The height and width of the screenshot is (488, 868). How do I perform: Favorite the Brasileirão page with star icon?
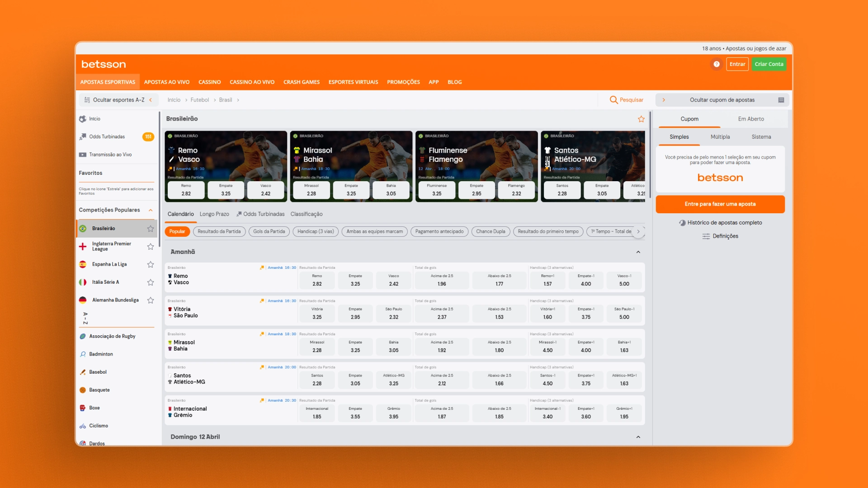[641, 119]
